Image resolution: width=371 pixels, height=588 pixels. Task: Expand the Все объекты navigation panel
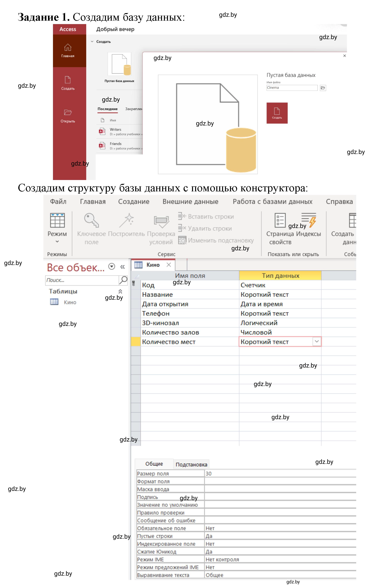(123, 268)
